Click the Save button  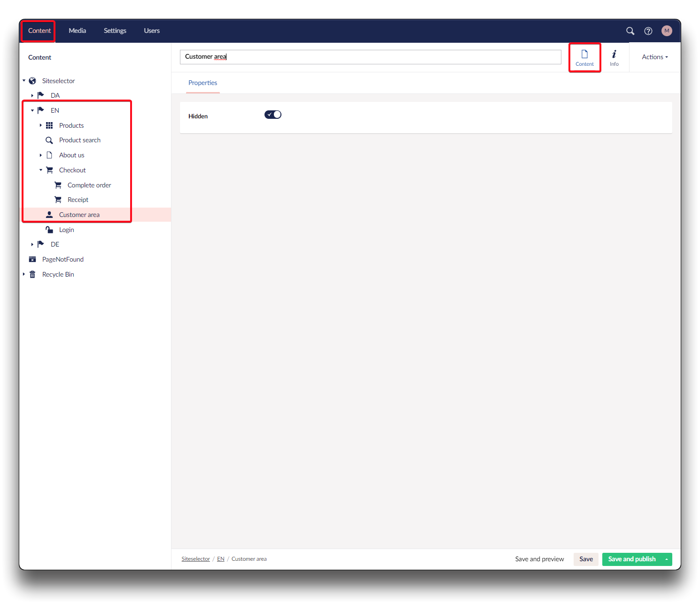(x=586, y=559)
